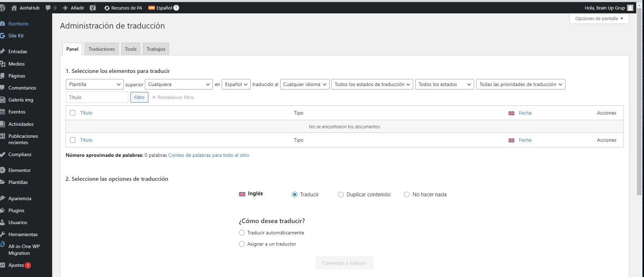Choose the Traducir automáticamente radio button
The image size is (644, 277).
pyautogui.click(x=242, y=233)
